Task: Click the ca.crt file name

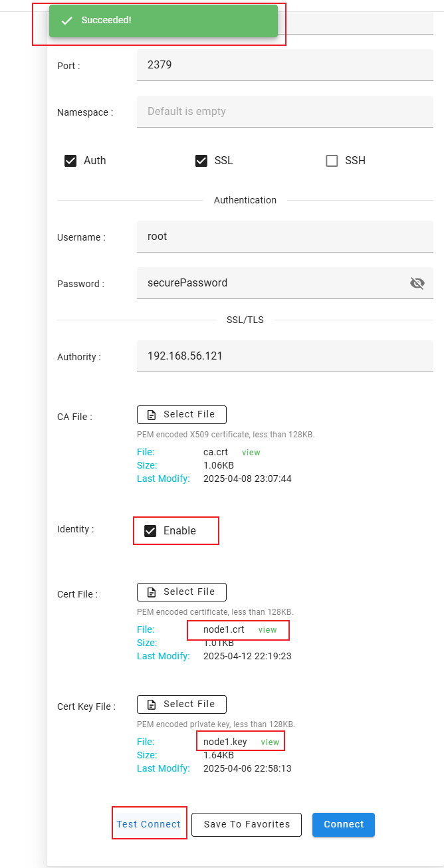Action: coord(216,453)
